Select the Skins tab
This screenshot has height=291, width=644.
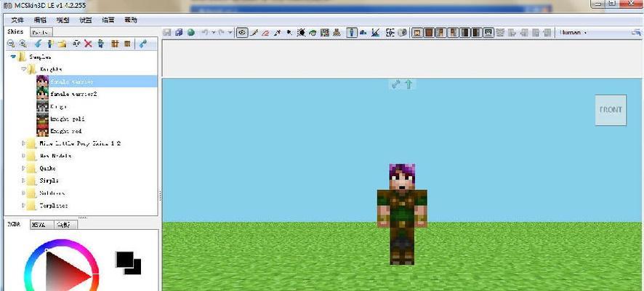[15, 32]
